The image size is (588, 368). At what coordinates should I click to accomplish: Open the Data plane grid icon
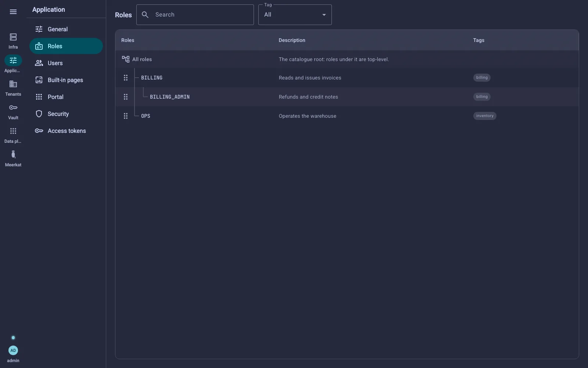(x=13, y=131)
